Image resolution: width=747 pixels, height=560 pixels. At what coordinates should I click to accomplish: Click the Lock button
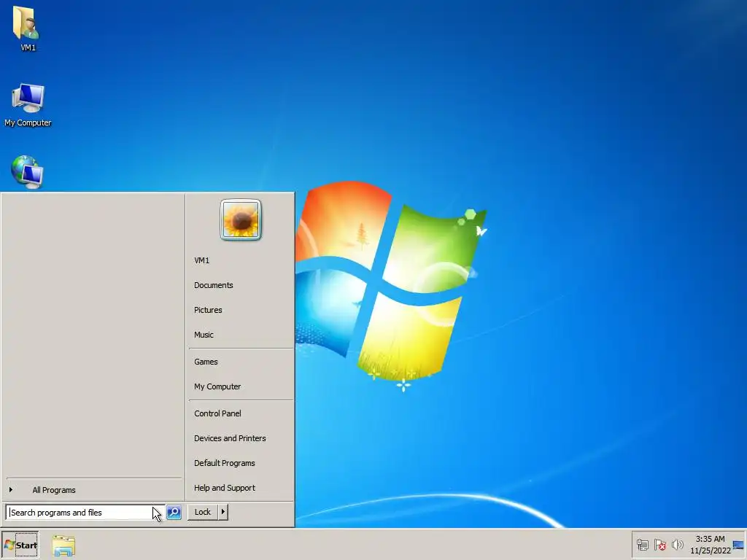pyautogui.click(x=203, y=512)
